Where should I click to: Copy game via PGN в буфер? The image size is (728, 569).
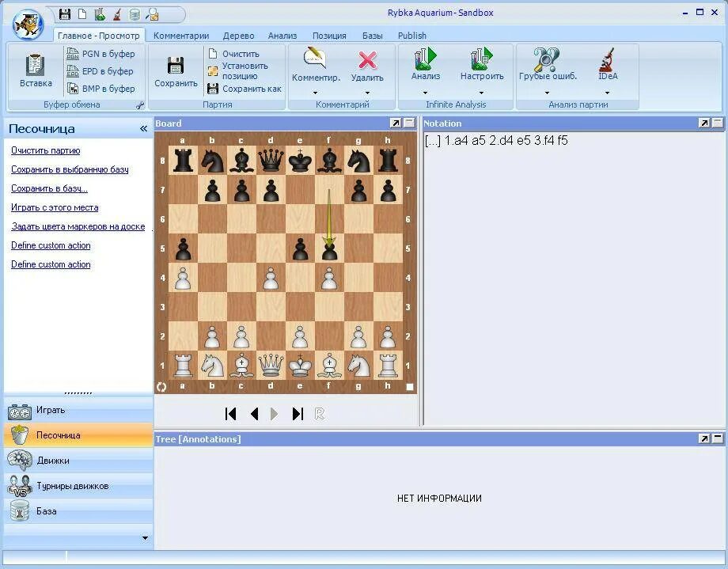(100, 54)
